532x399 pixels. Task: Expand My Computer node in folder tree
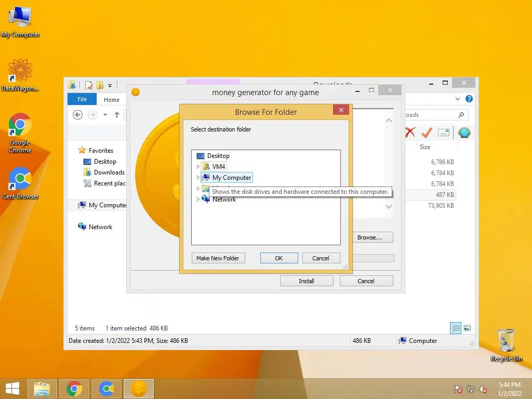click(x=198, y=178)
